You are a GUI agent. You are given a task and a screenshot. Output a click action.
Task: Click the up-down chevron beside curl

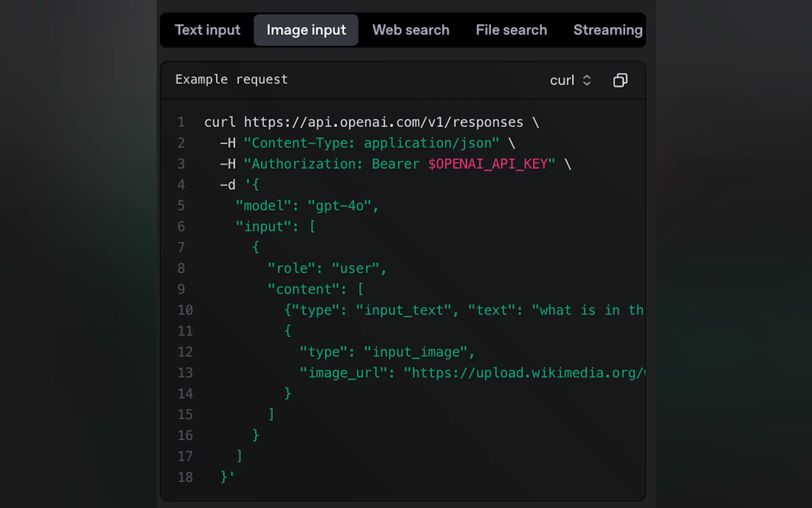point(586,80)
